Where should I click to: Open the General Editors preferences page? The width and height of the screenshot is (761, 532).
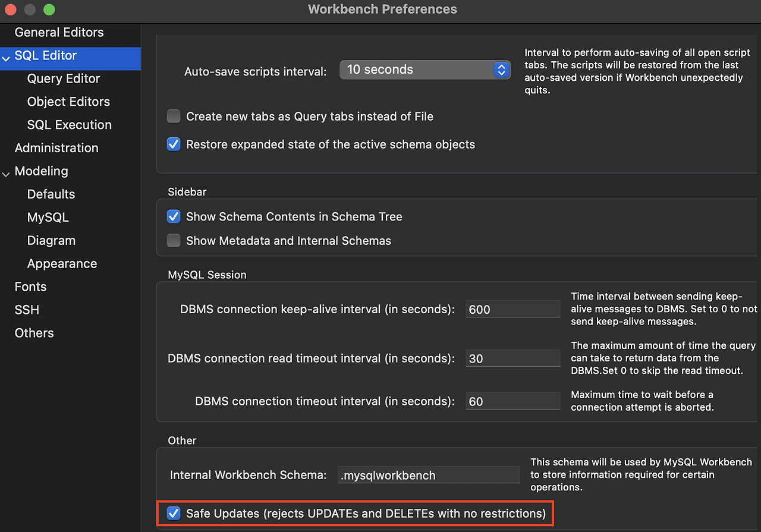click(59, 32)
